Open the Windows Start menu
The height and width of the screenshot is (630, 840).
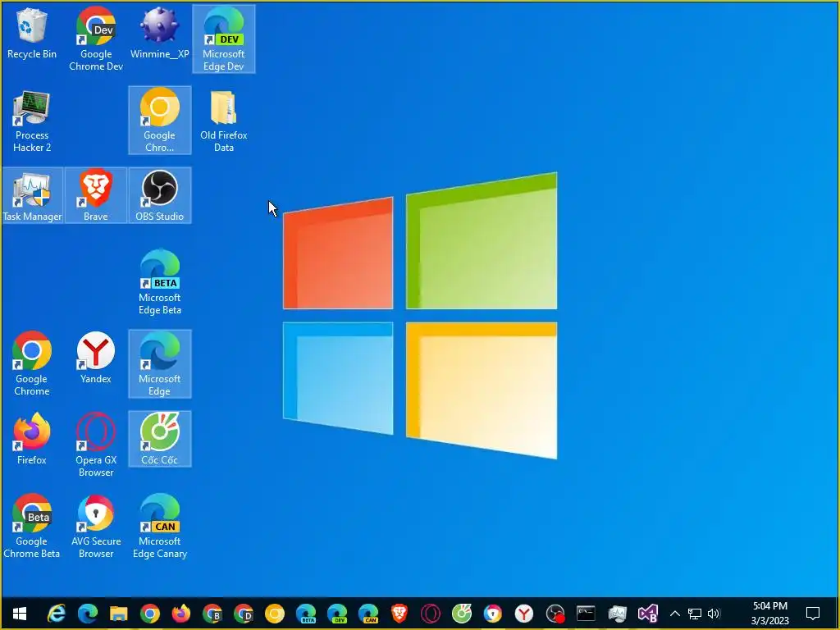(x=20, y=614)
